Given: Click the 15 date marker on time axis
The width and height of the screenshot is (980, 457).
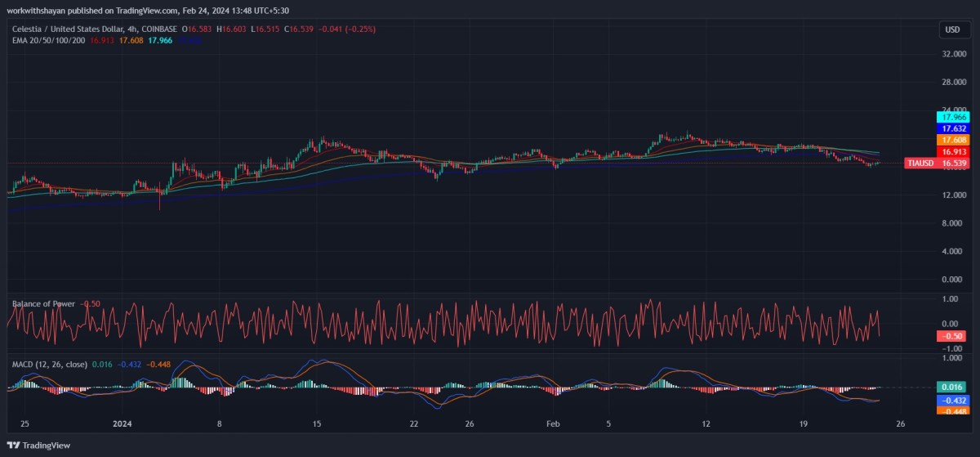Looking at the screenshot, I should [x=317, y=424].
